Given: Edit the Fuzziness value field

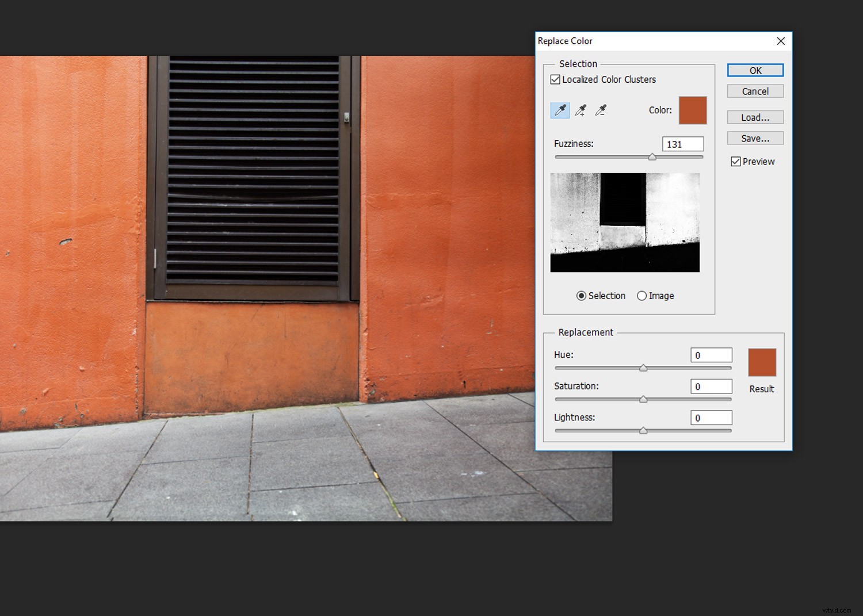Looking at the screenshot, I should (x=682, y=144).
